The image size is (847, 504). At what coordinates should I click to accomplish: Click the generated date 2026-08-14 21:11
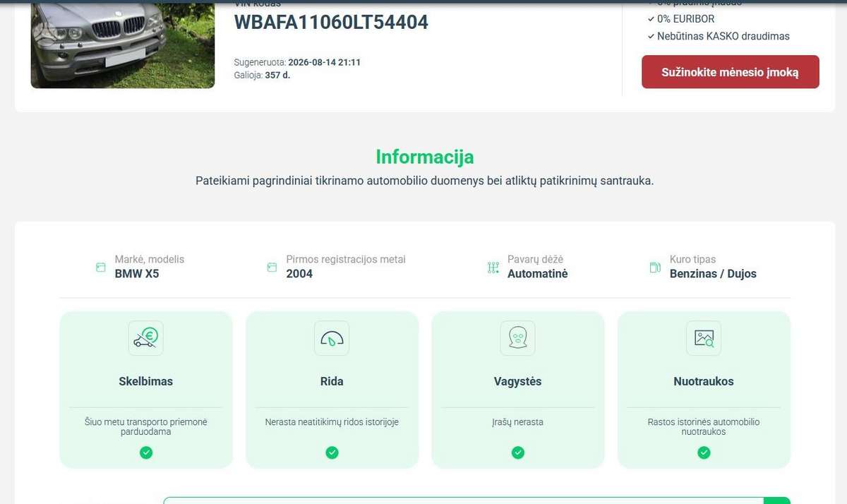(x=325, y=62)
